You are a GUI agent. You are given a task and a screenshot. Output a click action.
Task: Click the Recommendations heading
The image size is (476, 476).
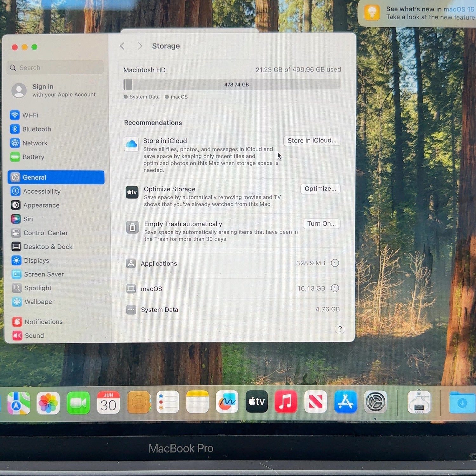click(153, 122)
